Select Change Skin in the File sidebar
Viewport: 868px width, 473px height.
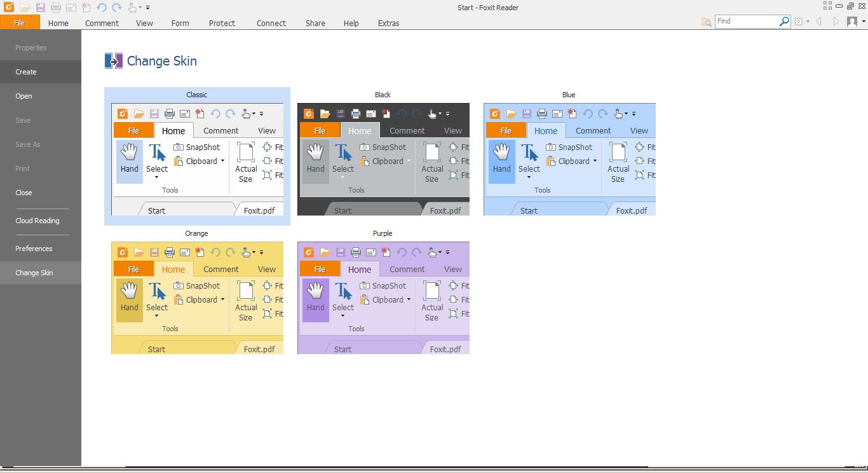41,273
